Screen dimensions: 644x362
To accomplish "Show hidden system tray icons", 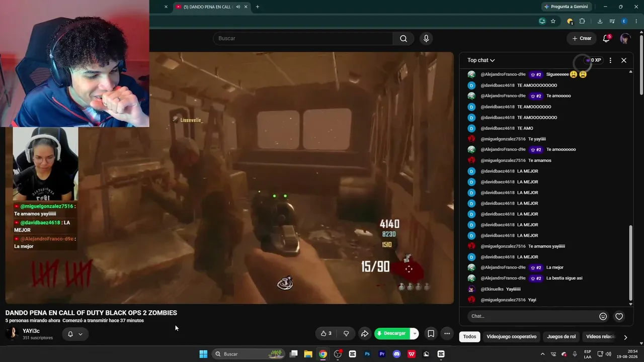I will pyautogui.click(x=542, y=354).
